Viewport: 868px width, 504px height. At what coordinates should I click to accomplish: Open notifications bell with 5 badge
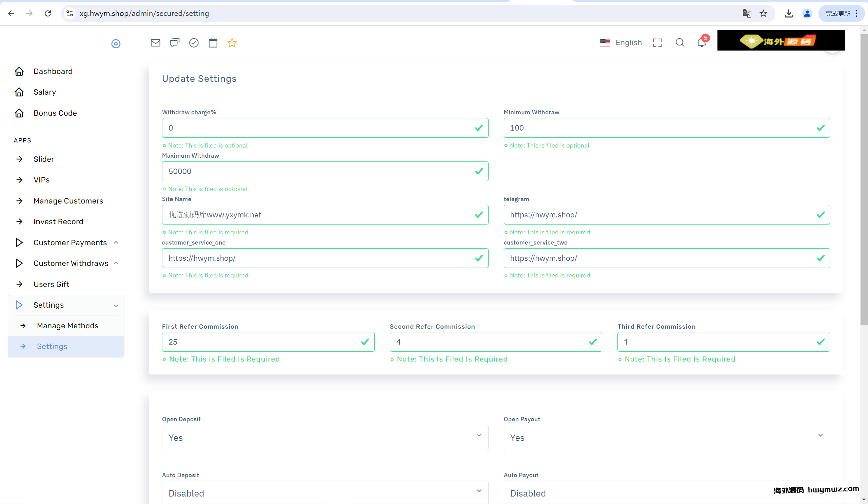[x=701, y=43]
